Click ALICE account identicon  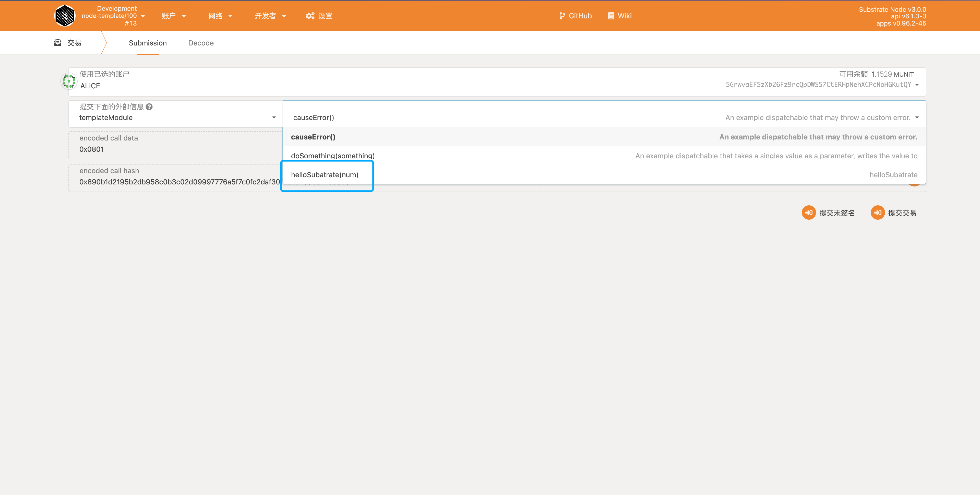pos(69,81)
